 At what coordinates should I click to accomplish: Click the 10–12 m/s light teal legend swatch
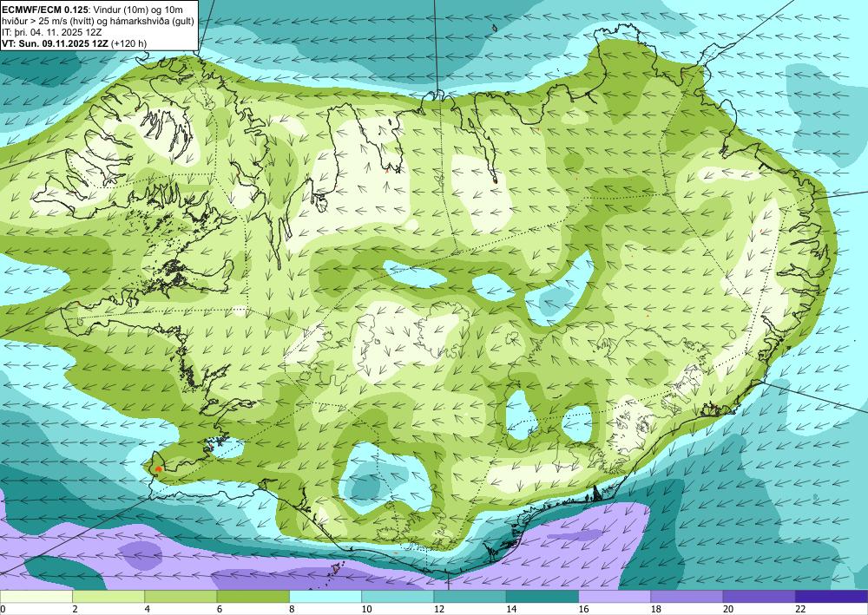(x=398, y=597)
